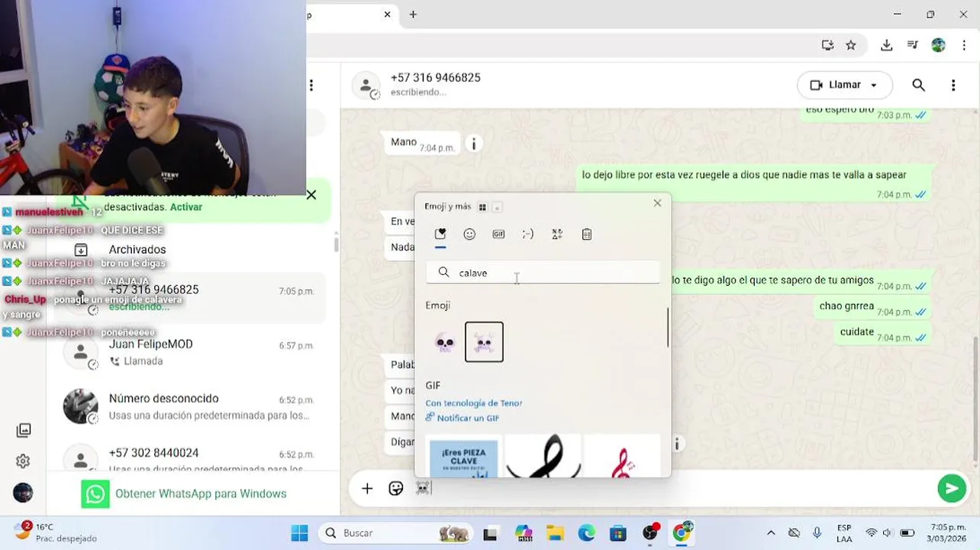Open Chrome profile avatar
This screenshot has width=980, height=550.
tap(938, 45)
